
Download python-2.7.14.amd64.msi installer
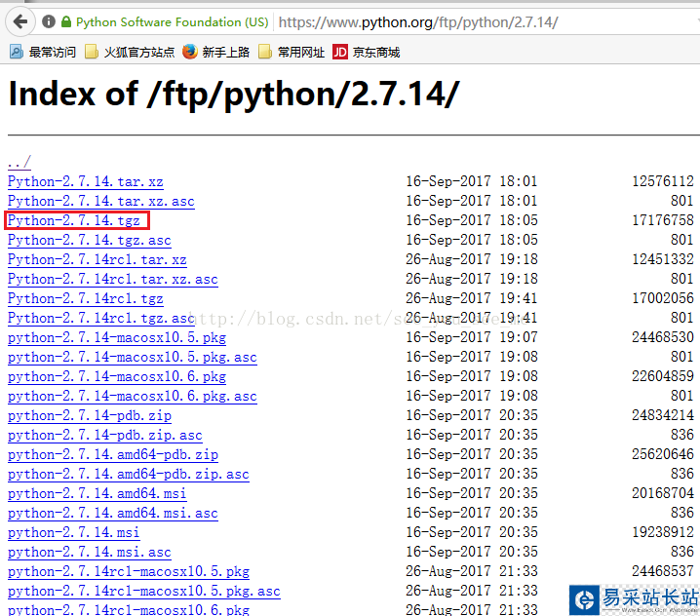pyautogui.click(x=97, y=494)
